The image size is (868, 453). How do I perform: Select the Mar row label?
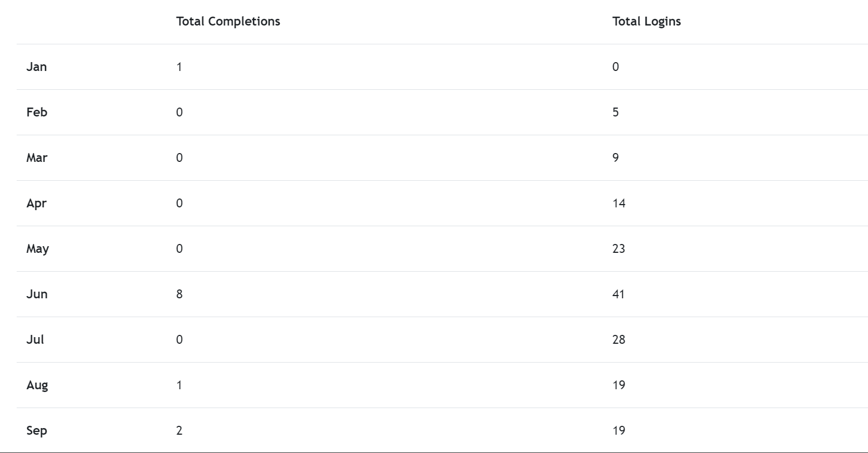[37, 157]
